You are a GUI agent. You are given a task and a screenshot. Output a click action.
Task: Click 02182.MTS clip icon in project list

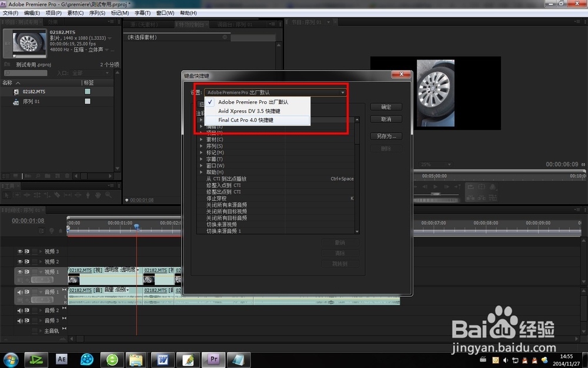[16, 92]
